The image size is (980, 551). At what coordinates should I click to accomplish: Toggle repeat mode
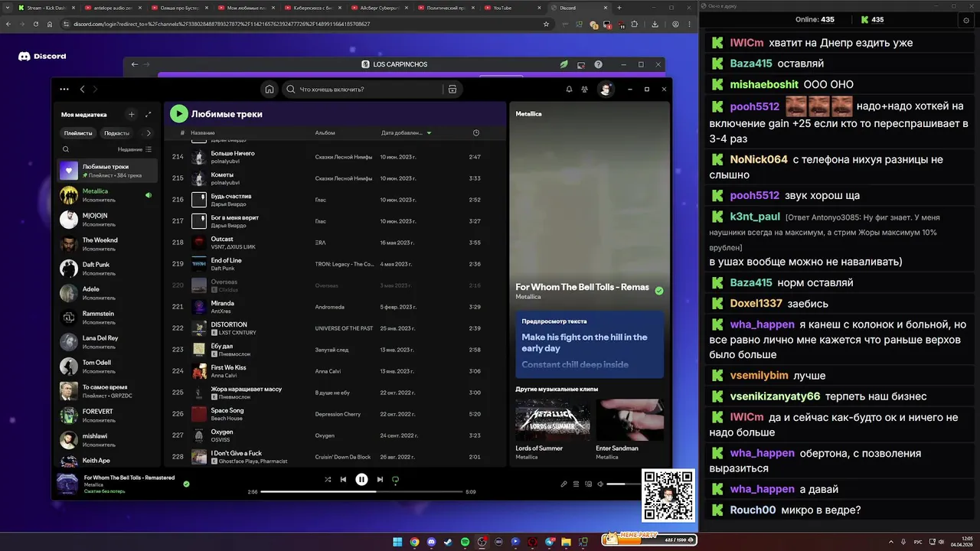[x=396, y=479]
